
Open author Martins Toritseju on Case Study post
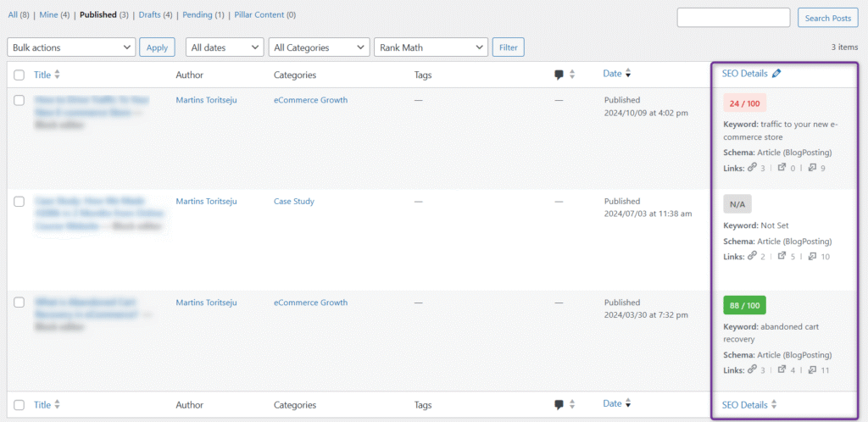pyautogui.click(x=206, y=202)
